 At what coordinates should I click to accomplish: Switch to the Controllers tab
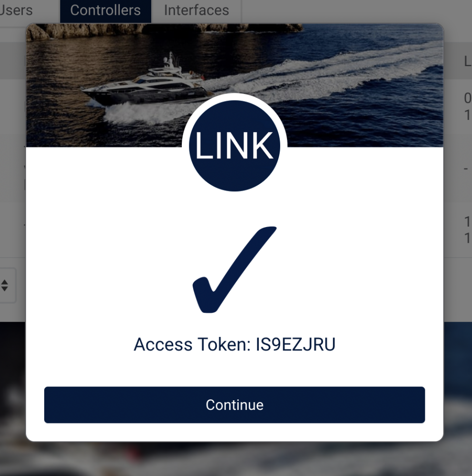point(105,10)
